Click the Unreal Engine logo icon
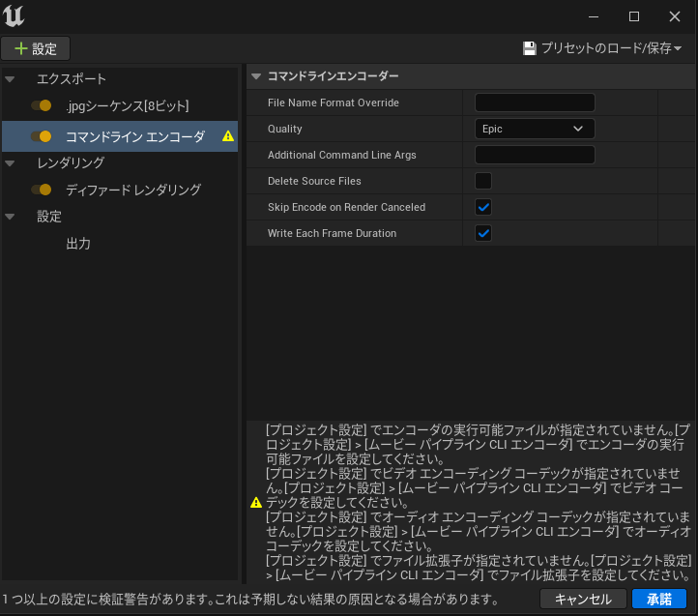This screenshot has width=698, height=616. click(15, 16)
